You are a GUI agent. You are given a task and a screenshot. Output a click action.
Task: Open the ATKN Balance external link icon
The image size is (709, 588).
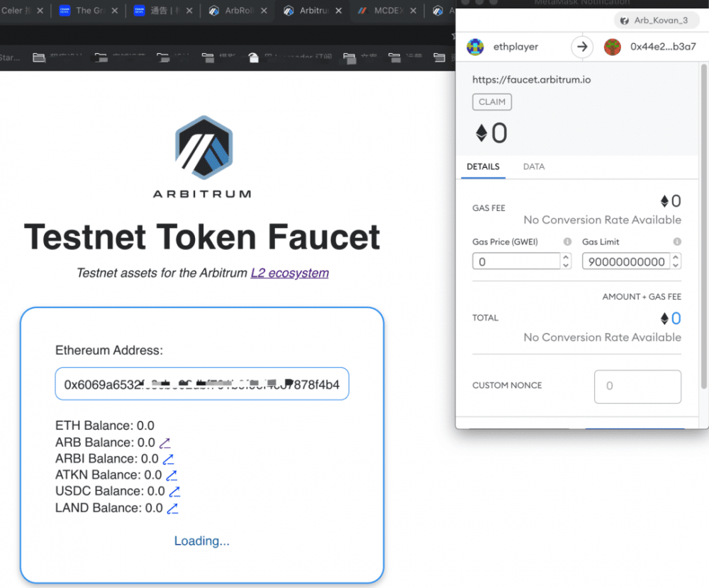(x=170, y=475)
